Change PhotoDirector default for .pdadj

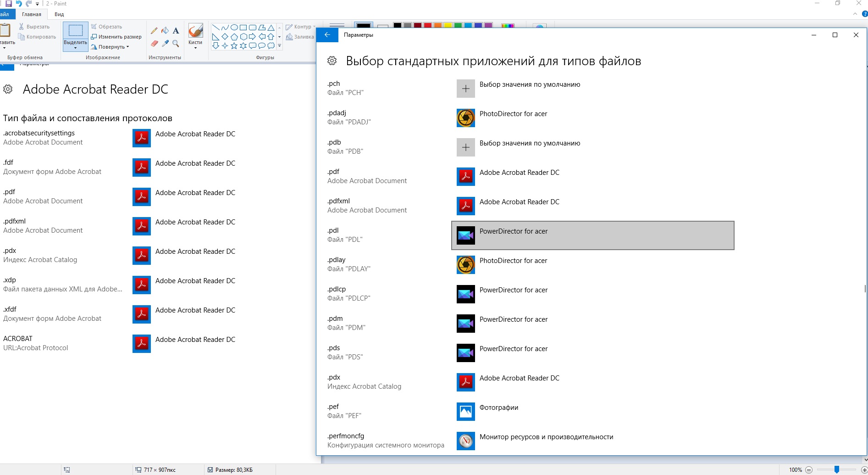point(592,118)
